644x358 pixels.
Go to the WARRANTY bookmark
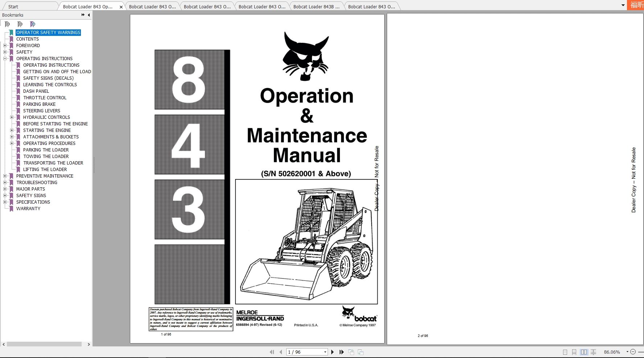[x=28, y=208]
